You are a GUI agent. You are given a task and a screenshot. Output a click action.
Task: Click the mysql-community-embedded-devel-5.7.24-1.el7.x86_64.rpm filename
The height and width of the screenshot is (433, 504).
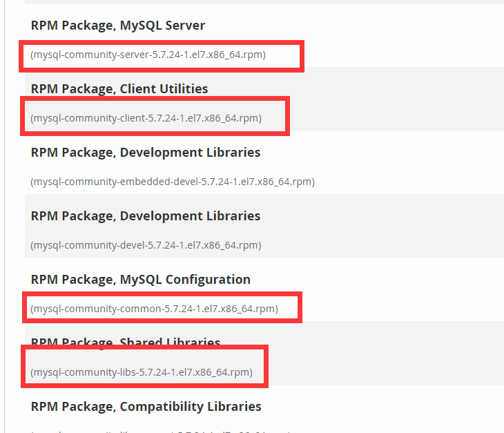tap(173, 182)
